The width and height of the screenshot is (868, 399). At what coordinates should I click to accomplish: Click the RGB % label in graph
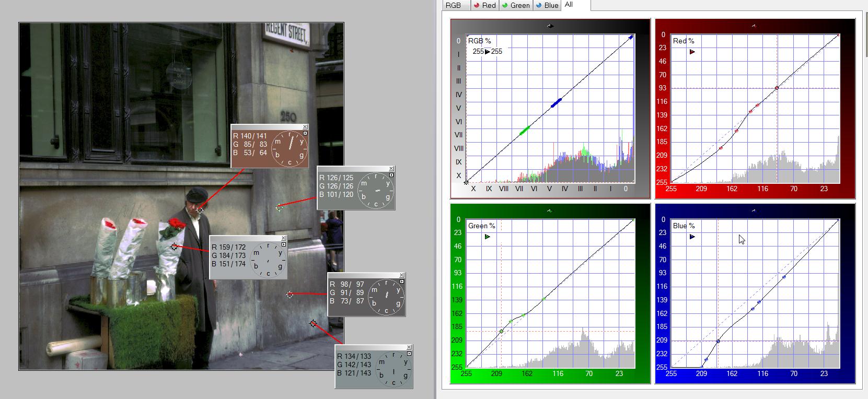[480, 41]
